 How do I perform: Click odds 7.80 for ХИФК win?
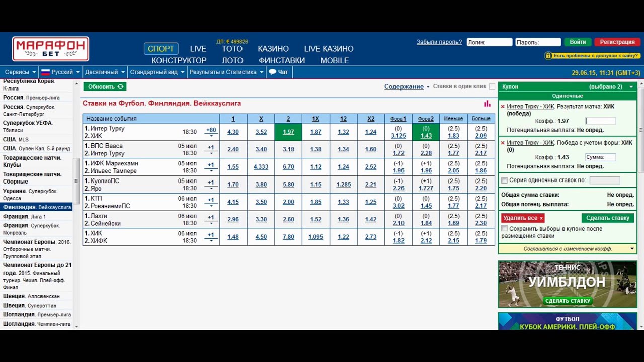(288, 237)
